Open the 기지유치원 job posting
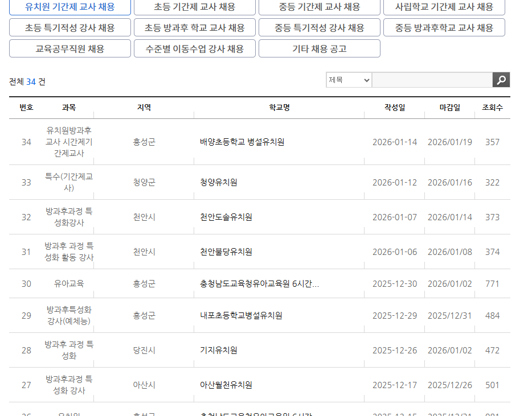 tap(217, 351)
